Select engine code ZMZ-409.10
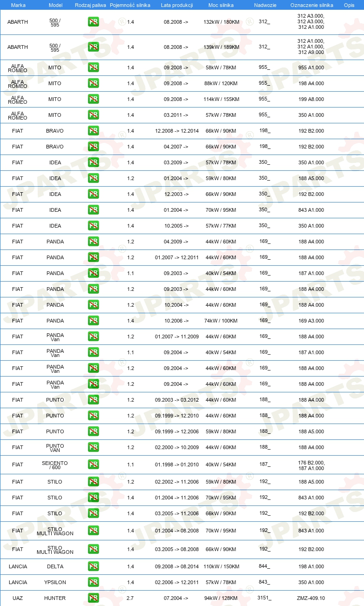Image resolution: width=364 pixels, height=606 pixels. (311, 598)
